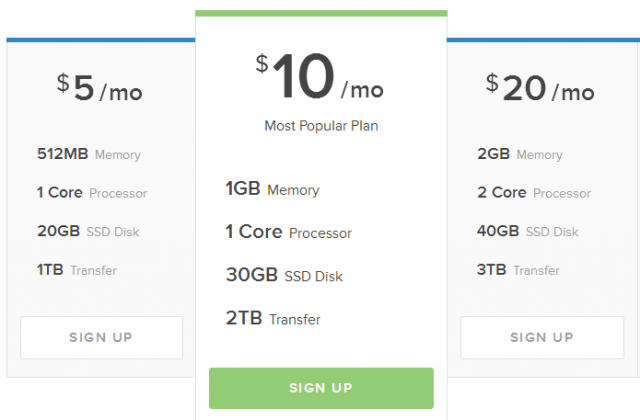This screenshot has height=420, width=640.
Task: Click the 512MB Memory feature
Action: click(88, 155)
